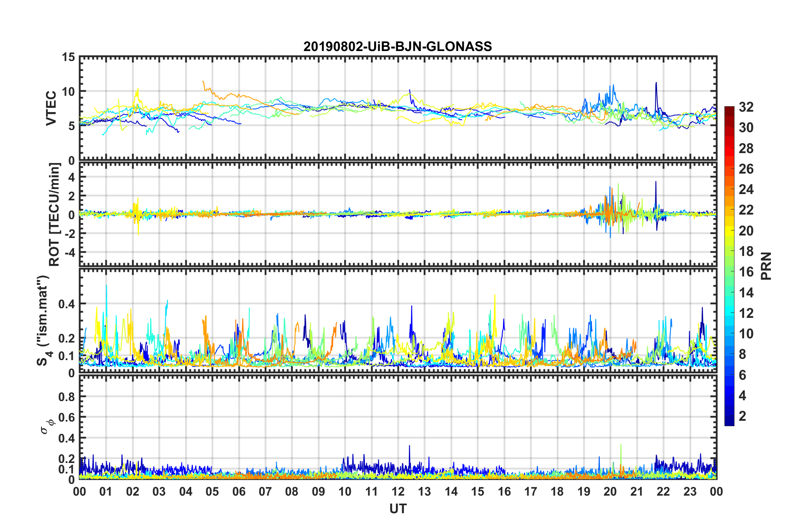Select the ROT [TECU/min] y-axis label
Viewport: 796px width, 532px height.
coord(54,215)
